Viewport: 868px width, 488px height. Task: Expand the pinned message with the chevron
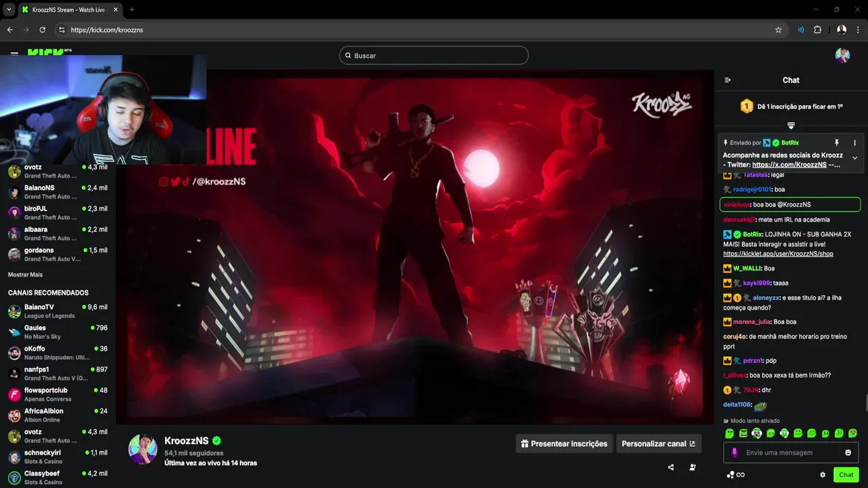[854, 158]
